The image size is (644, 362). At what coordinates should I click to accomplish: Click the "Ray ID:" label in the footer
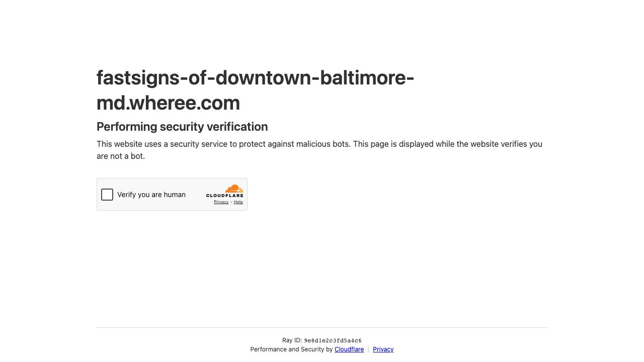pos(292,340)
